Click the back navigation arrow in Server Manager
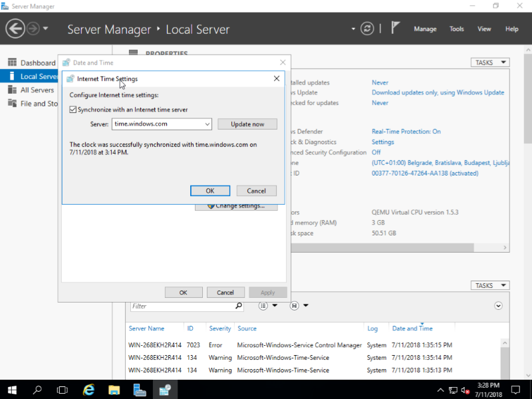Image resolution: width=532 pixels, height=399 pixels. tap(15, 29)
